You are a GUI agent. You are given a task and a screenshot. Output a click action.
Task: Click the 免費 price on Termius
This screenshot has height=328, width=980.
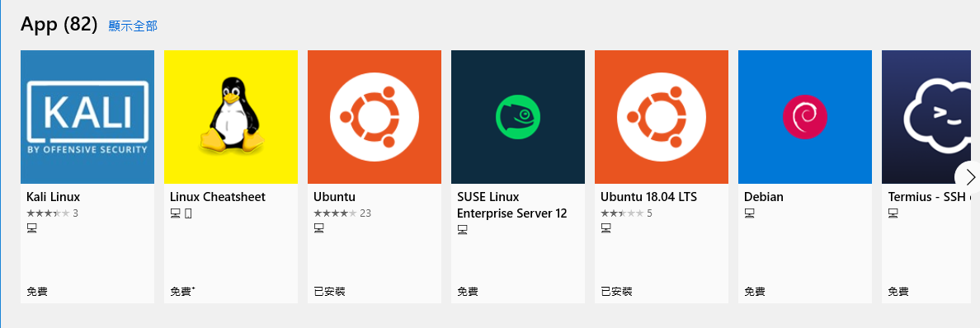(899, 291)
